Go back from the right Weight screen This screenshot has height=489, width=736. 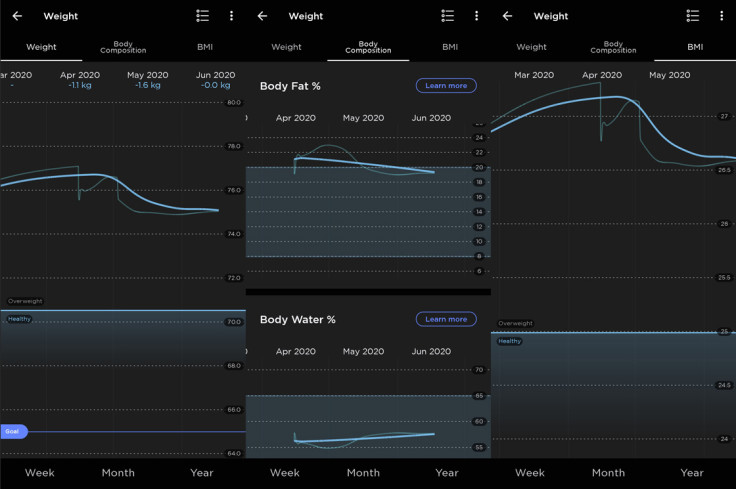[507, 16]
